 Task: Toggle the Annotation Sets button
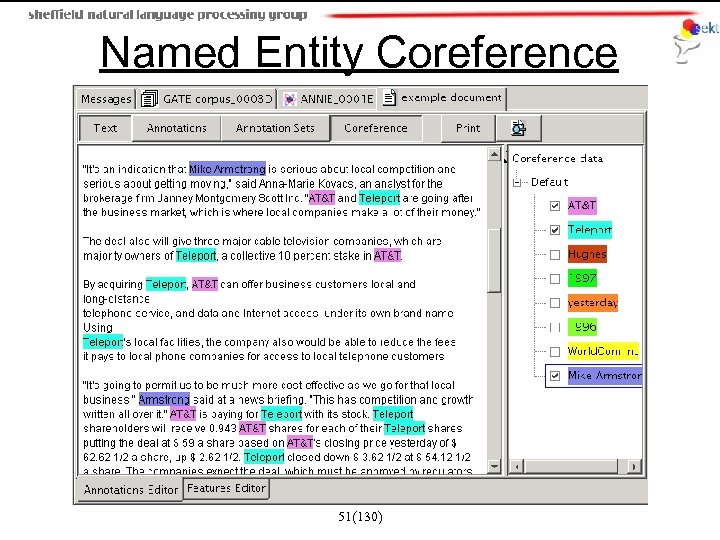tap(275, 128)
